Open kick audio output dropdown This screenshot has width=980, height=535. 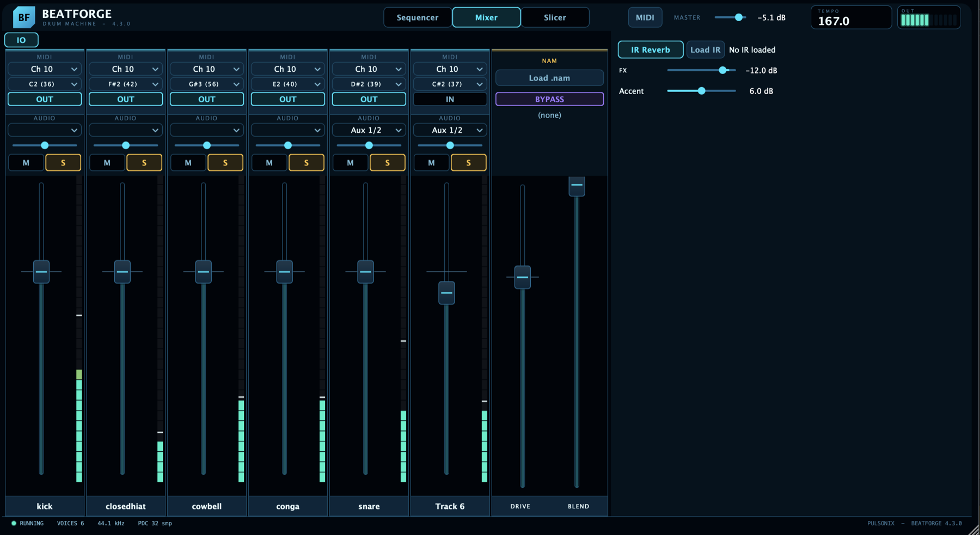tap(45, 130)
